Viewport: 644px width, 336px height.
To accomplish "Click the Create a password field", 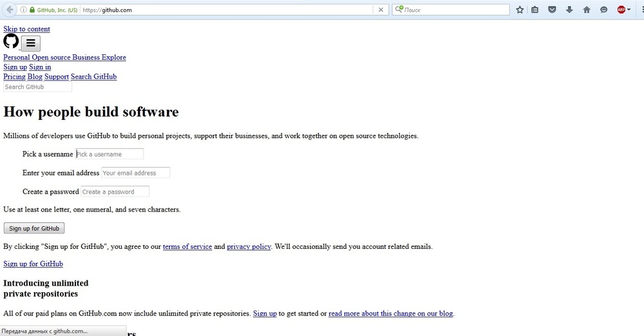I will (x=115, y=192).
